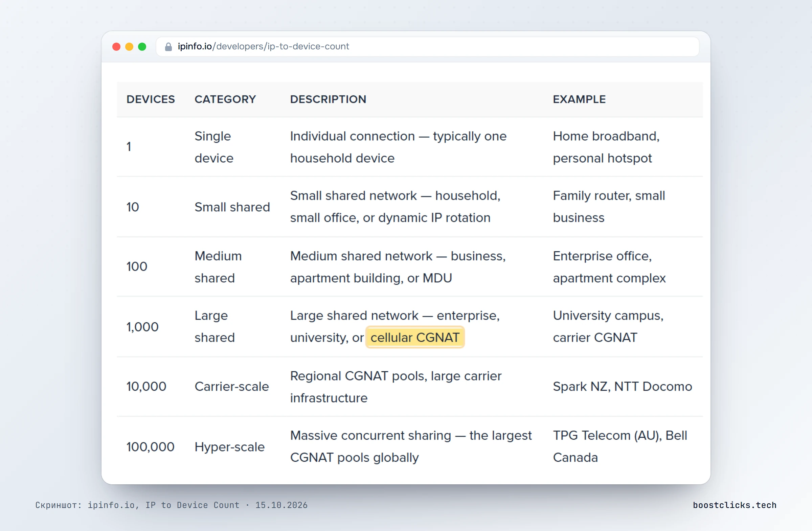
Task: Click the University campus, carrier CGNAT example
Action: point(608,326)
